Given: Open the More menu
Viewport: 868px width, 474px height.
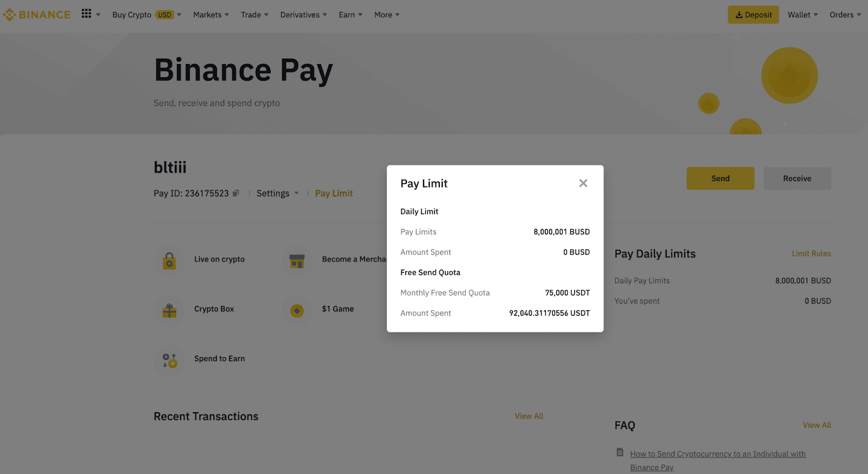Looking at the screenshot, I should point(387,15).
